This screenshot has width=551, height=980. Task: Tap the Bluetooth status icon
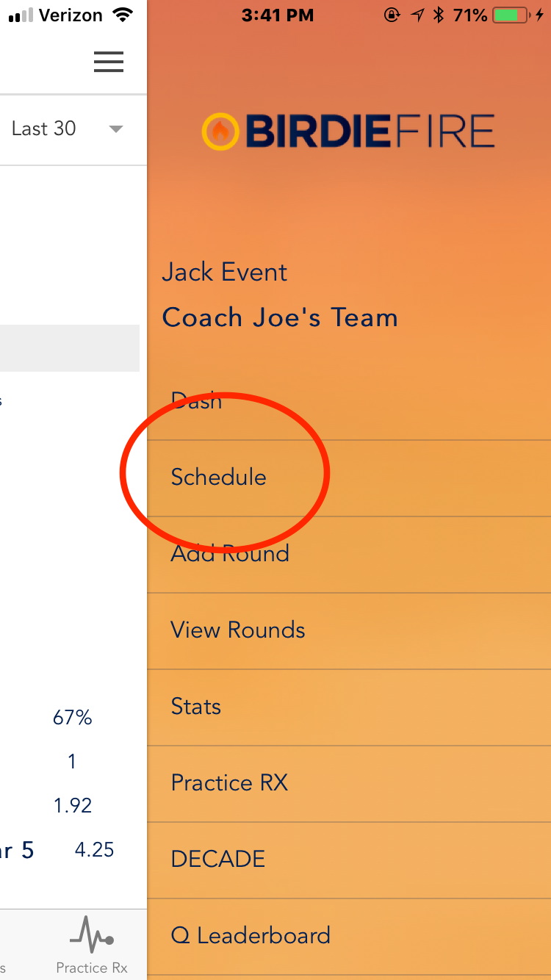click(x=439, y=15)
